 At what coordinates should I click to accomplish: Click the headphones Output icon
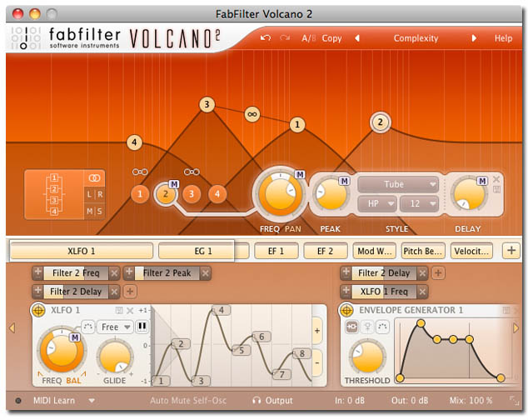click(257, 401)
